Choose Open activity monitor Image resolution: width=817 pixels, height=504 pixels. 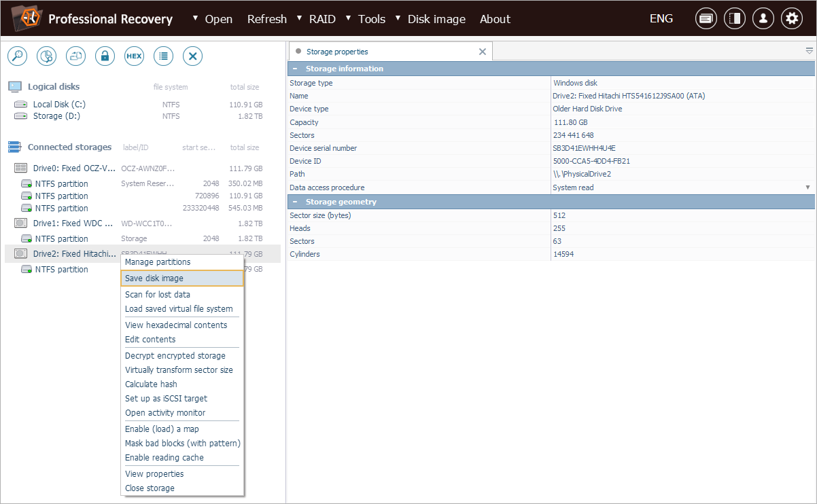point(182,413)
